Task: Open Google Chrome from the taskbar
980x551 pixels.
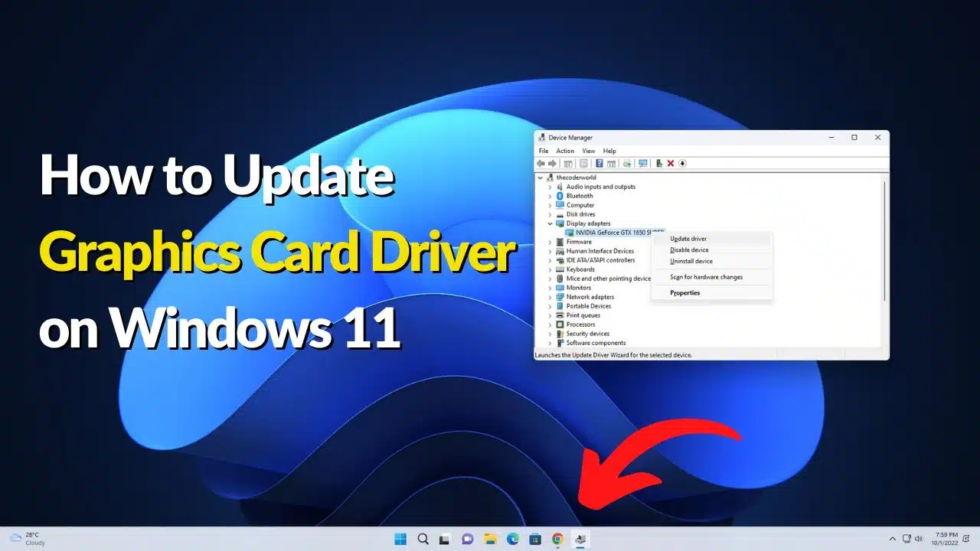Action: [558, 539]
